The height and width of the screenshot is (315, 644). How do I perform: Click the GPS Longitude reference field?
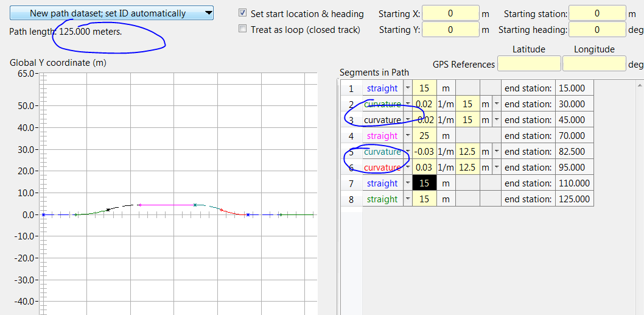click(594, 64)
